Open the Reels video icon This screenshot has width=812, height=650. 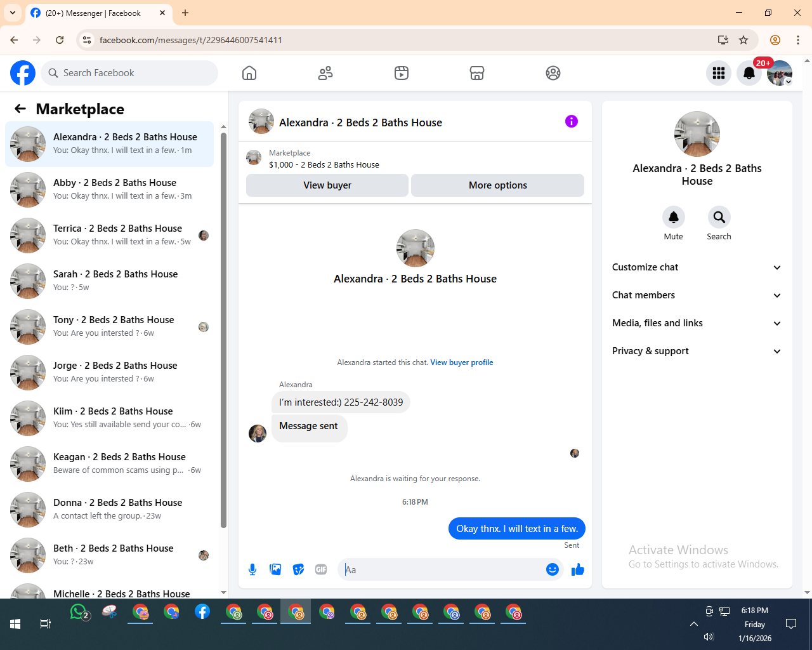pos(402,73)
